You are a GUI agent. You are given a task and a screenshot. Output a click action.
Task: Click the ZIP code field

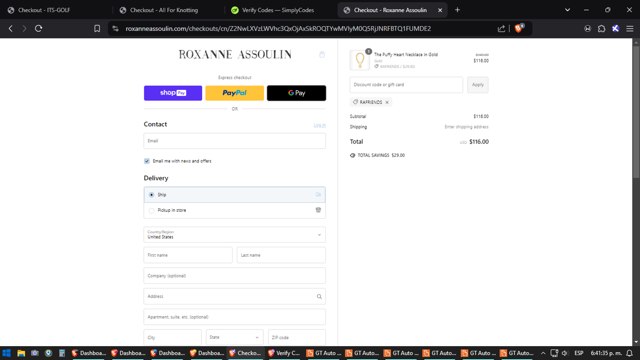click(x=297, y=338)
